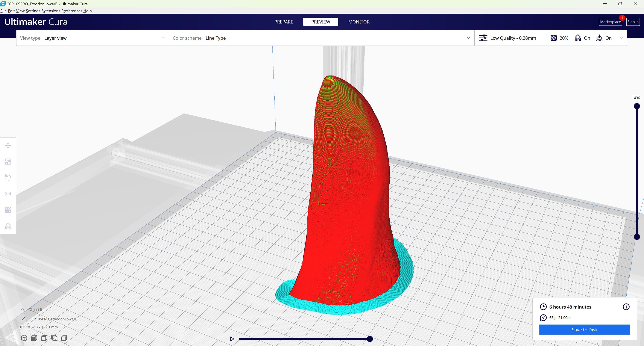This screenshot has height=346, width=644.
Task: Open the Marketplace
Action: pos(611,22)
